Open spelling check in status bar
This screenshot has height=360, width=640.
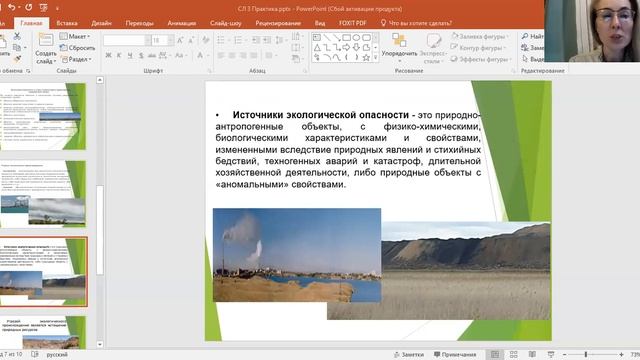click(x=35, y=354)
